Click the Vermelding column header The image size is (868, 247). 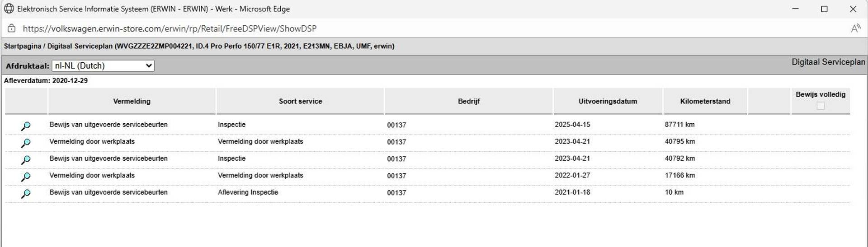[132, 101]
